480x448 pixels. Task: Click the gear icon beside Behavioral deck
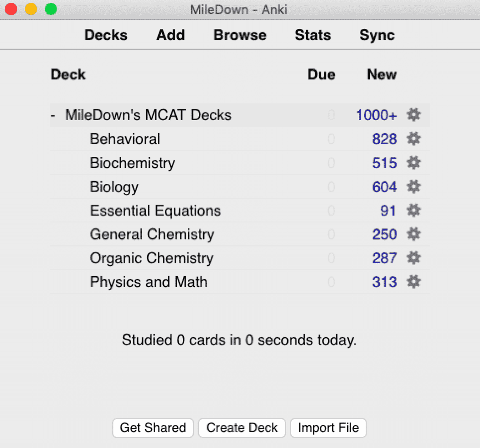click(414, 139)
